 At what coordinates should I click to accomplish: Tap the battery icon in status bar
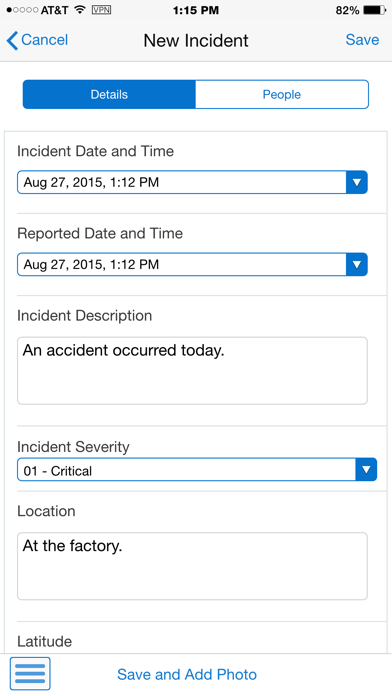pos(375,10)
